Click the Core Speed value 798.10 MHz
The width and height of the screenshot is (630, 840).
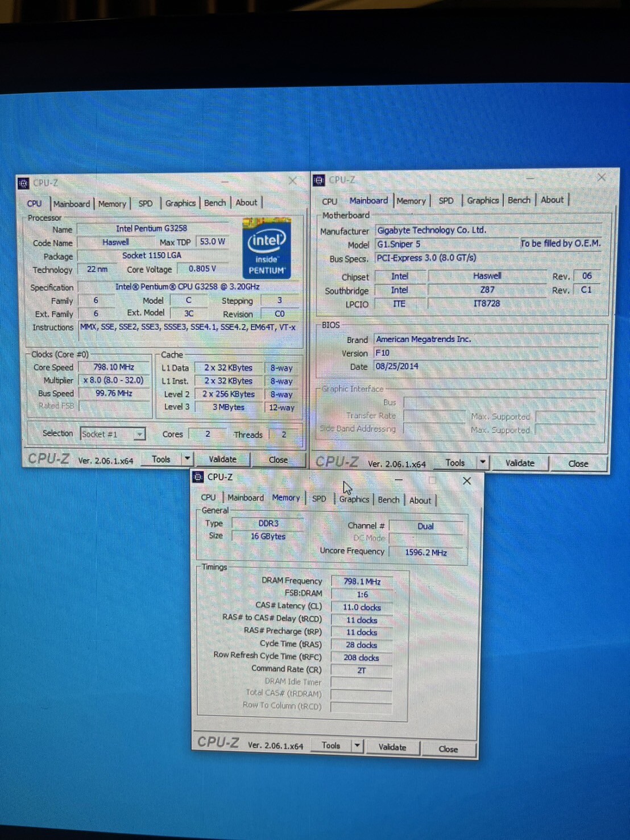tap(114, 367)
